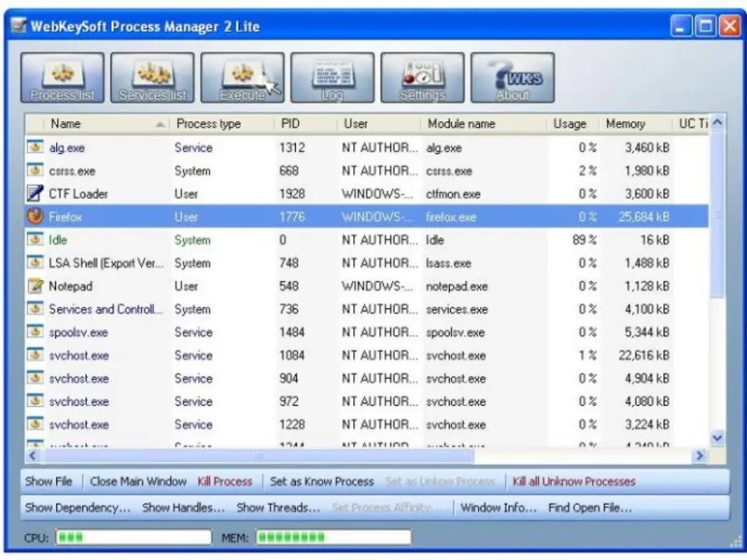This screenshot has height=560, width=747.
Task: Open the Services list toolbar button
Action: tap(152, 77)
